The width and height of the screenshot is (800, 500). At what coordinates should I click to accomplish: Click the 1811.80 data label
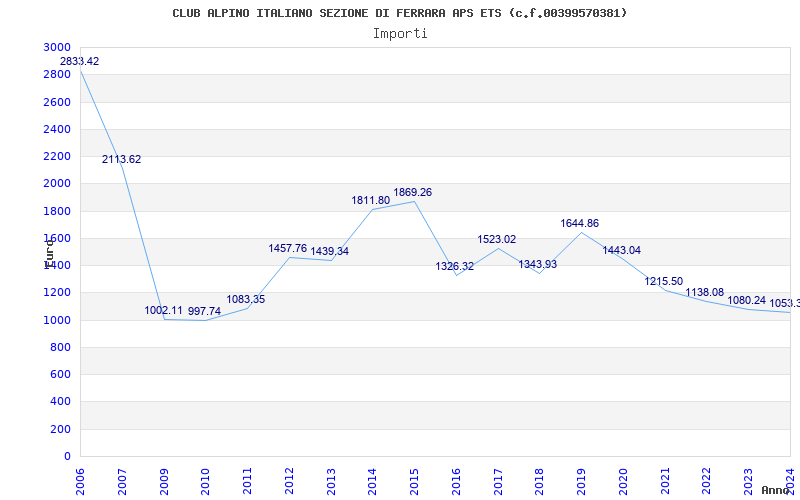point(370,201)
